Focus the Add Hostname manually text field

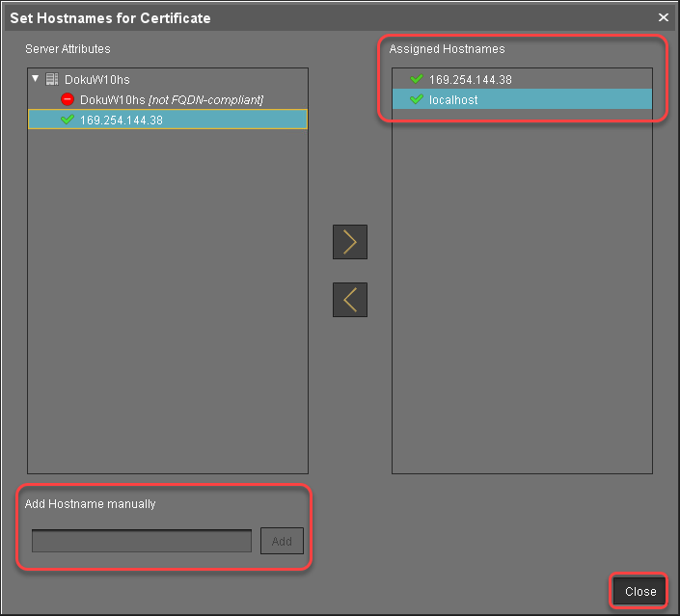coord(142,541)
